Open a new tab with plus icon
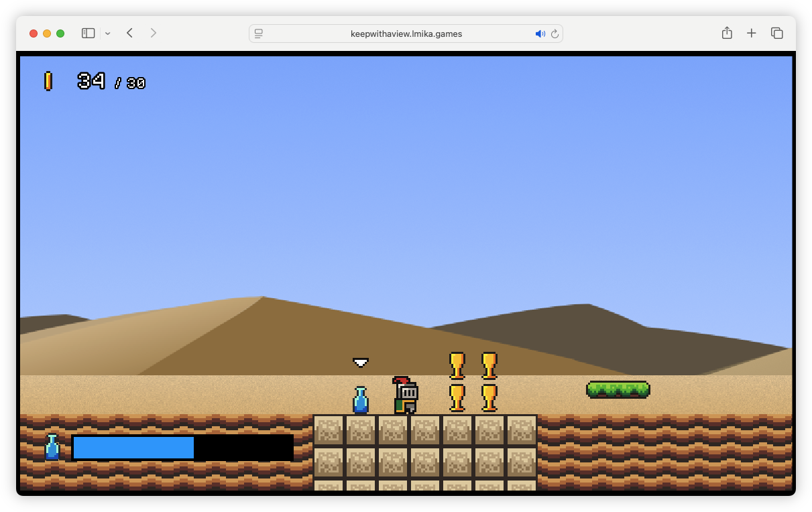The width and height of the screenshot is (812, 512). (x=752, y=33)
